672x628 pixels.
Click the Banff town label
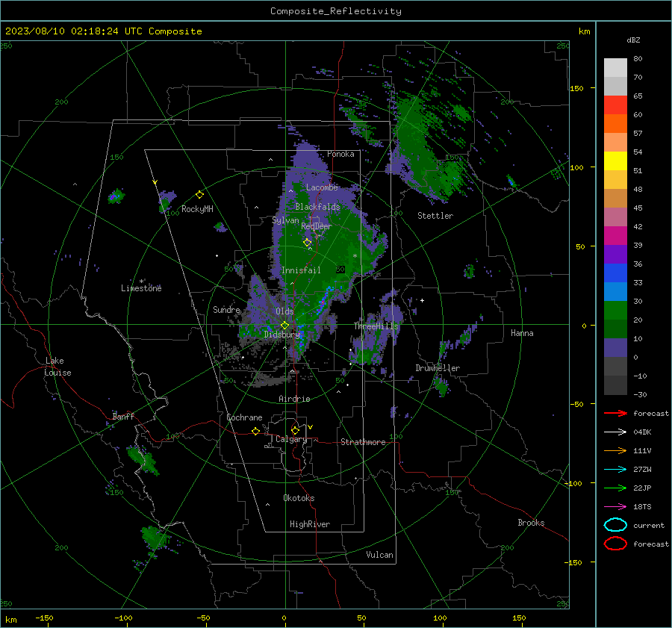tap(123, 416)
